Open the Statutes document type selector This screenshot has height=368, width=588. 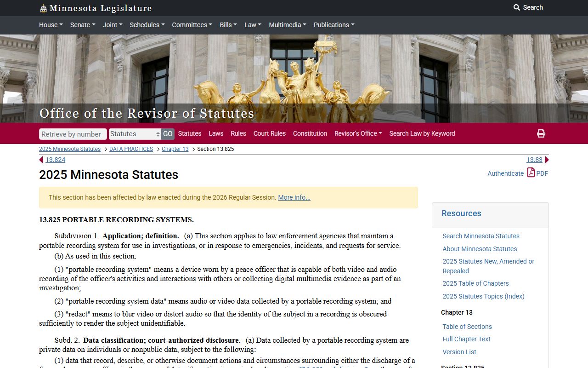pyautogui.click(x=135, y=134)
